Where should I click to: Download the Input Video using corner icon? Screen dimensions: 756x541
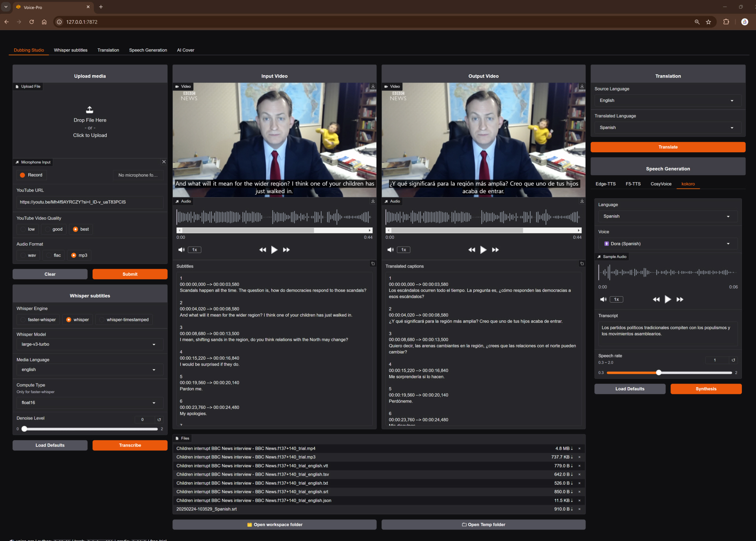coord(373,86)
